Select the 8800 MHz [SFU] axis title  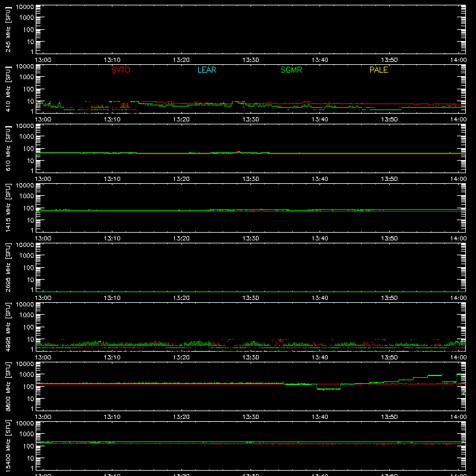[8, 386]
